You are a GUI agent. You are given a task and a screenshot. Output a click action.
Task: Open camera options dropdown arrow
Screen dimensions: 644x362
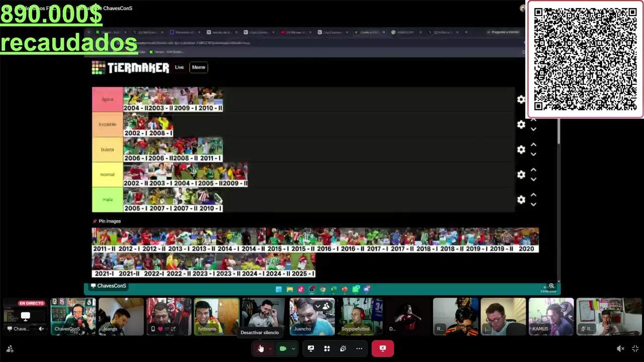(293, 348)
